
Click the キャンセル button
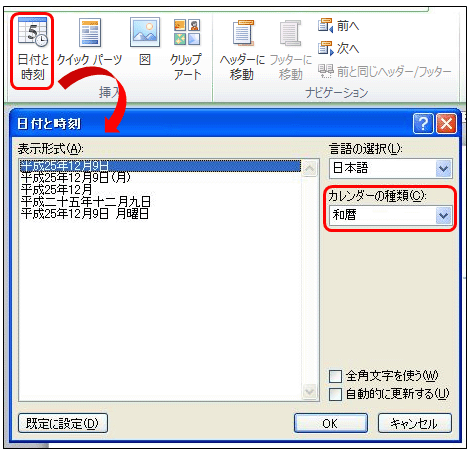click(x=415, y=423)
